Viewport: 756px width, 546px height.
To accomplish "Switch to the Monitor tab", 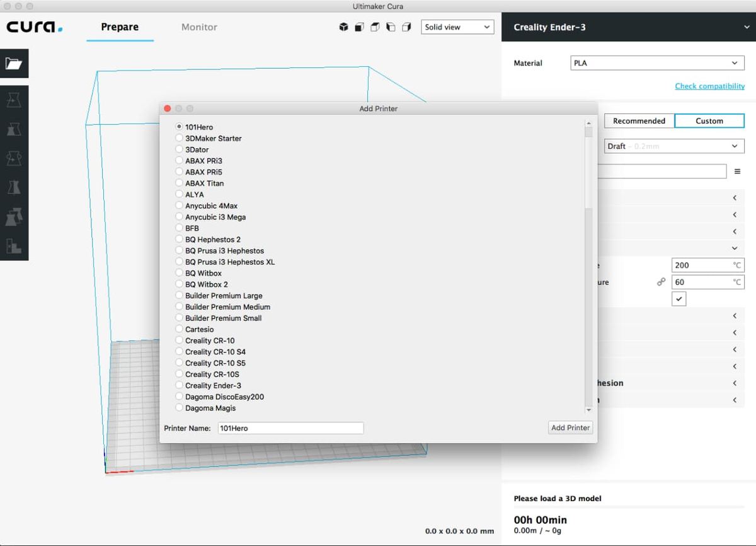I will coord(199,27).
